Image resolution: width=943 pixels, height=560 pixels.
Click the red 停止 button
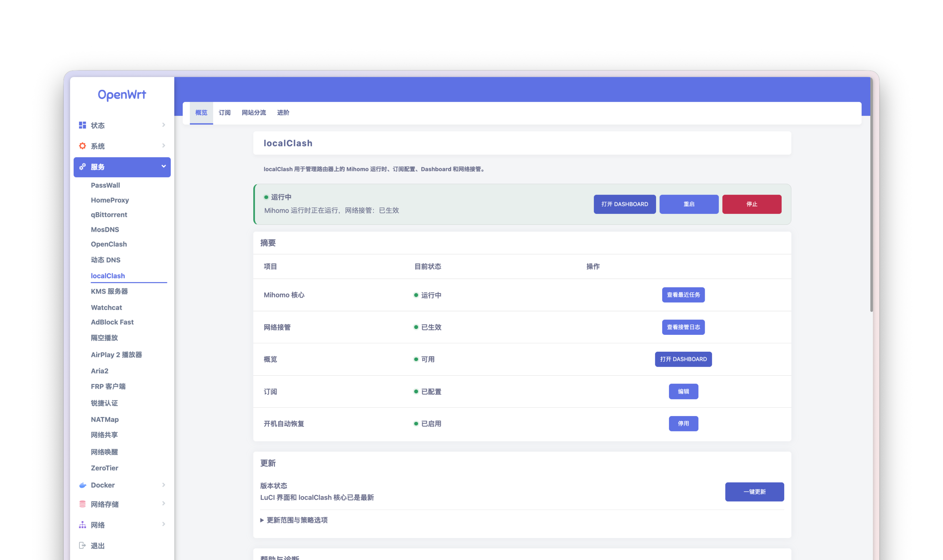[x=752, y=204]
